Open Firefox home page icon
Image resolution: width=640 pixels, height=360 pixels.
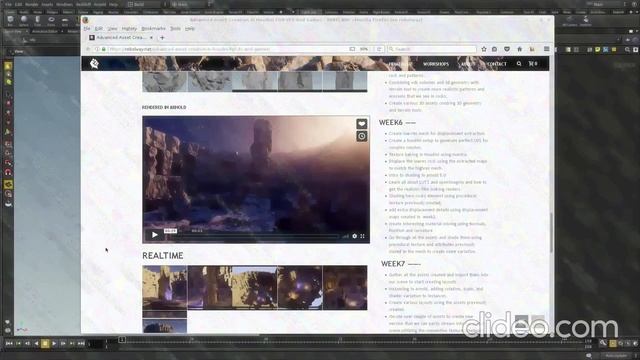520,49
